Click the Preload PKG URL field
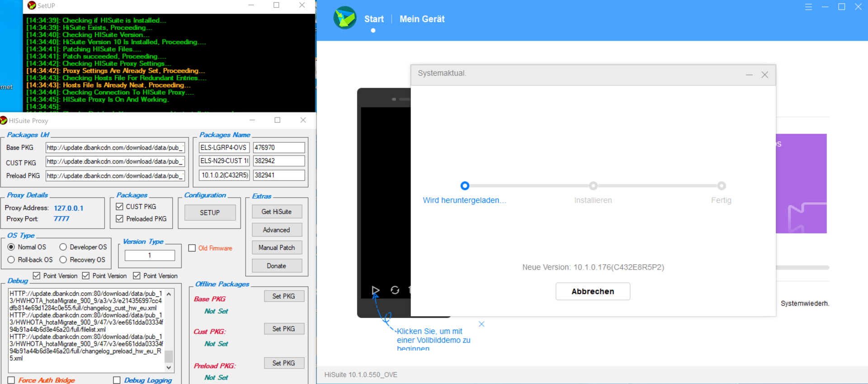 [x=115, y=176]
